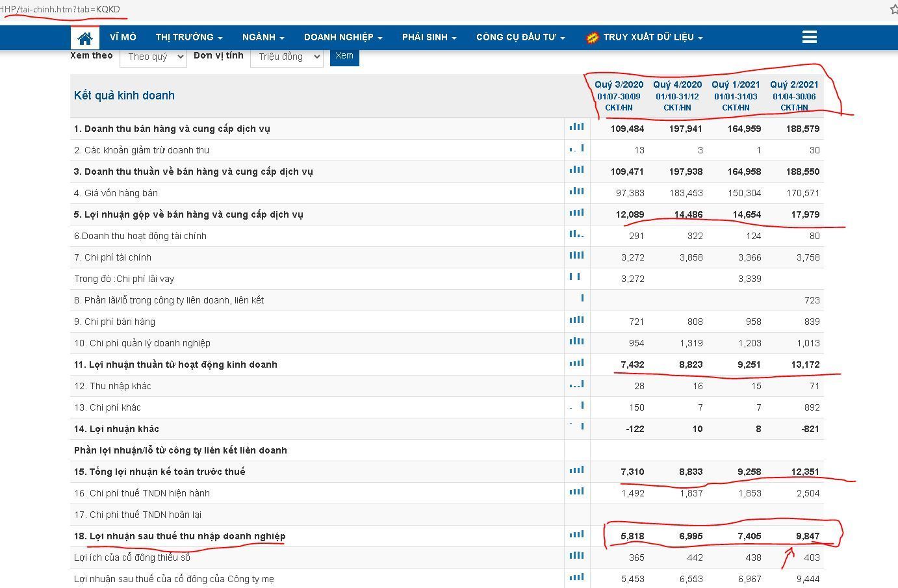
Task: Select value 5,818 in row 18
Action: (x=632, y=536)
